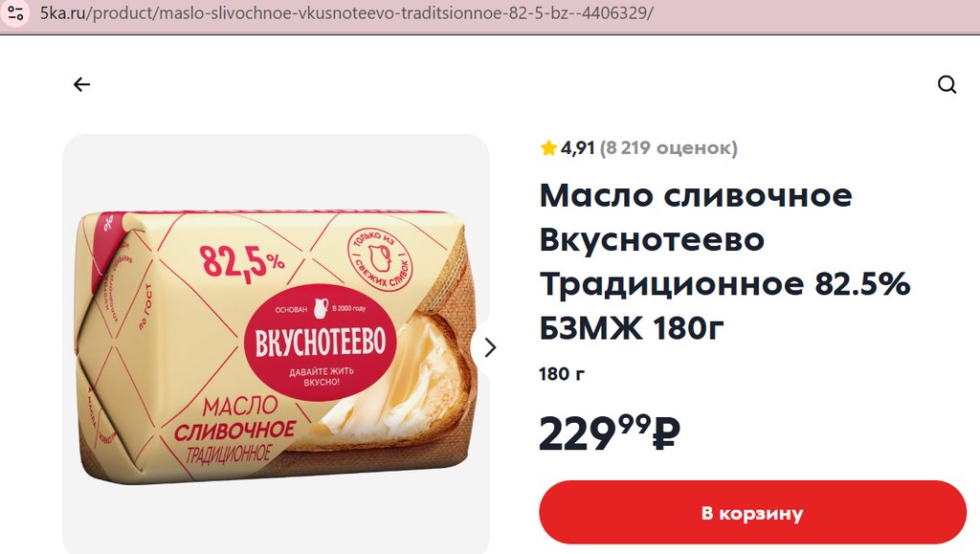980x554 pixels.
Task: Click the 180 г weight label
Action: pos(562,374)
